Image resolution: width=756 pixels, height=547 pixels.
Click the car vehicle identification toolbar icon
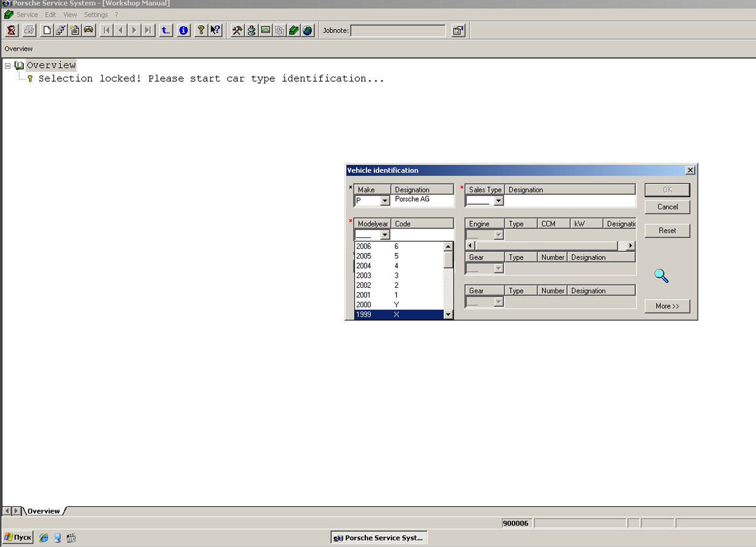89,30
